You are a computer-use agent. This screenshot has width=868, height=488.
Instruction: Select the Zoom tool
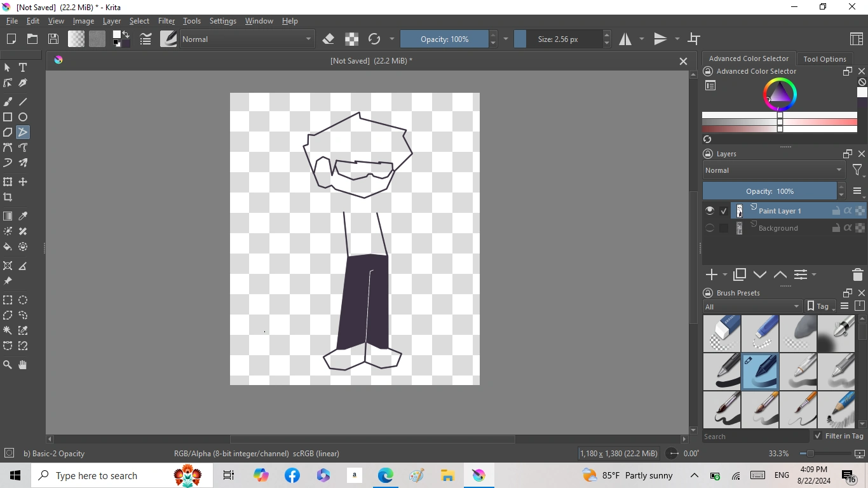8,365
